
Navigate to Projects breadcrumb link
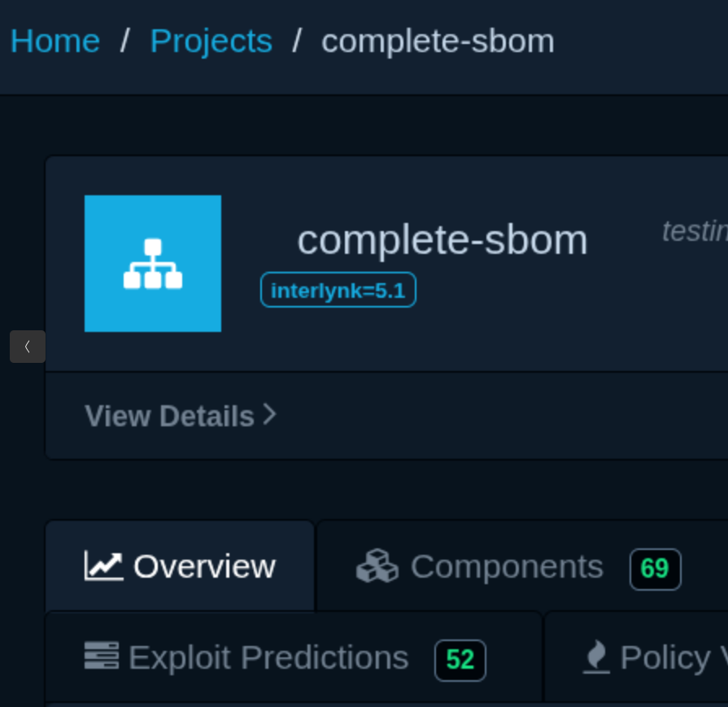pyautogui.click(x=211, y=41)
